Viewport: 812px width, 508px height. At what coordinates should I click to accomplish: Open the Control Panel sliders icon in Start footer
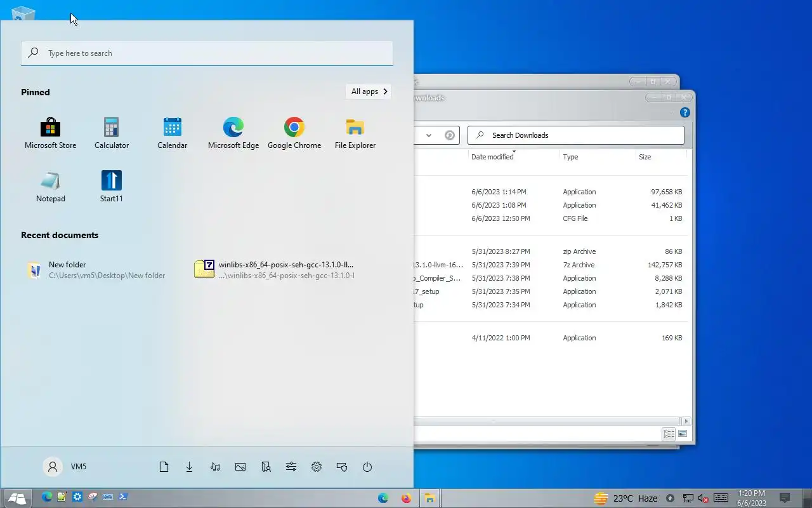coord(291,467)
